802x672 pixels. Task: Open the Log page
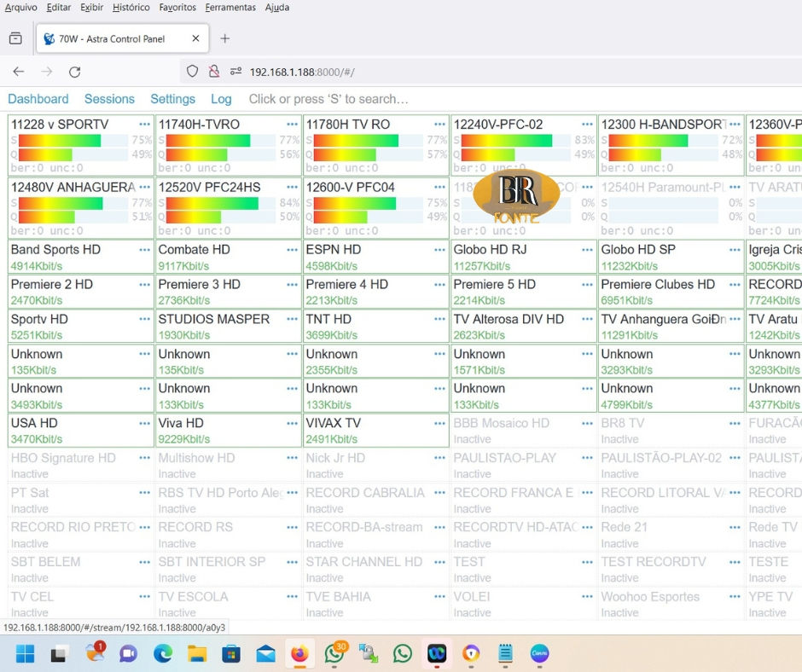(221, 99)
